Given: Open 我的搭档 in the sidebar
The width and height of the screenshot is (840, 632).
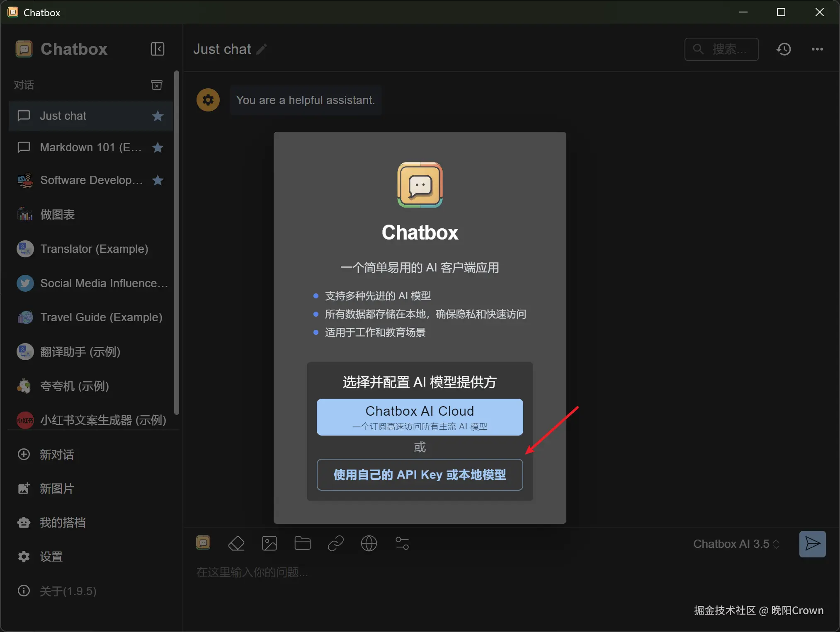Looking at the screenshot, I should click(x=62, y=523).
